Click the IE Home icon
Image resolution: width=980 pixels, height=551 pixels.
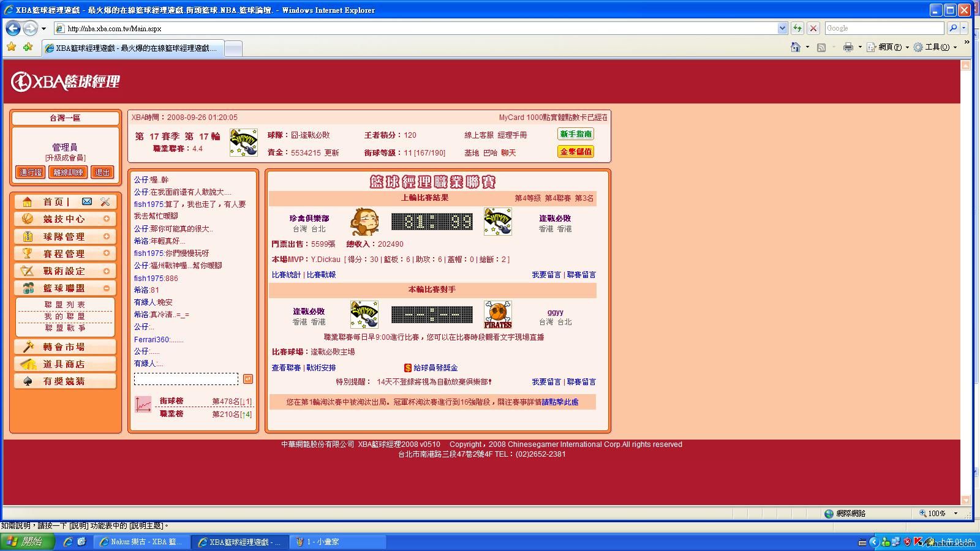point(795,47)
